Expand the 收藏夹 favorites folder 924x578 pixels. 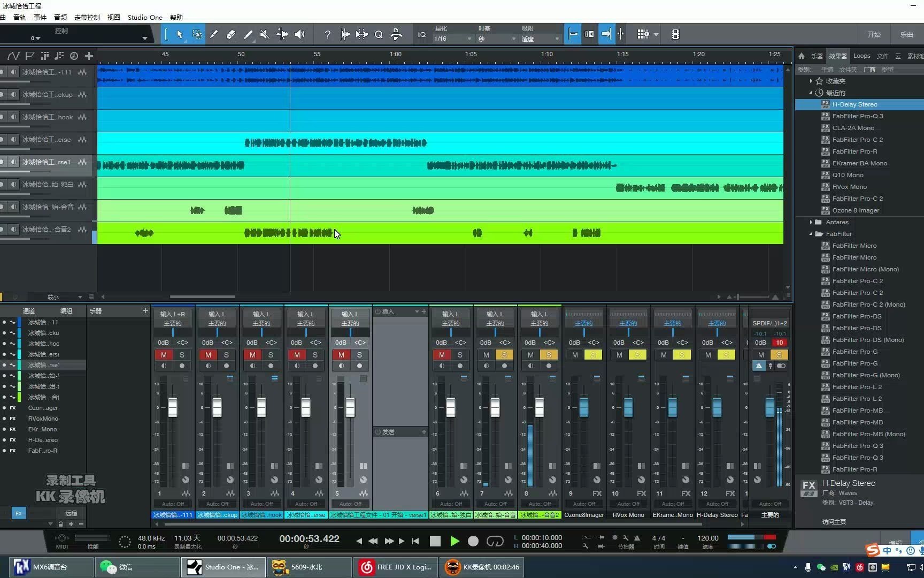pyautogui.click(x=811, y=81)
